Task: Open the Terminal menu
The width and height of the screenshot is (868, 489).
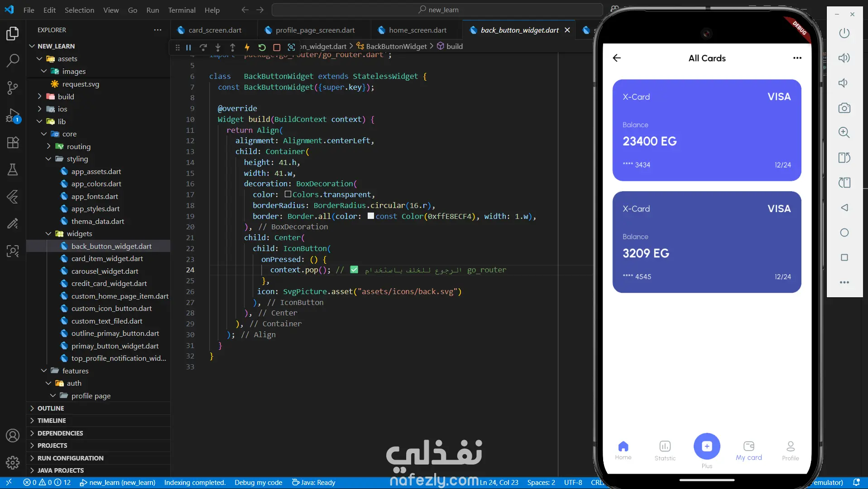Action: point(182,10)
